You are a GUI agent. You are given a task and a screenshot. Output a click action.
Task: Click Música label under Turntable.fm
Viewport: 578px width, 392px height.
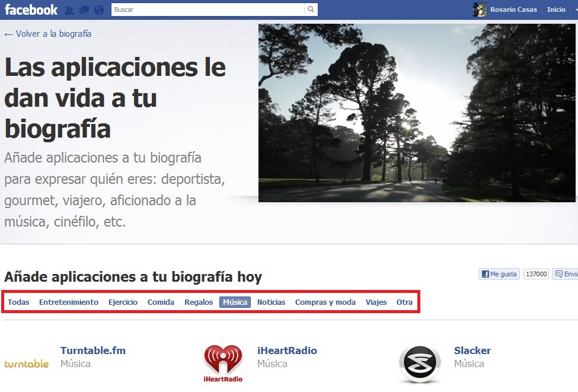tap(75, 364)
